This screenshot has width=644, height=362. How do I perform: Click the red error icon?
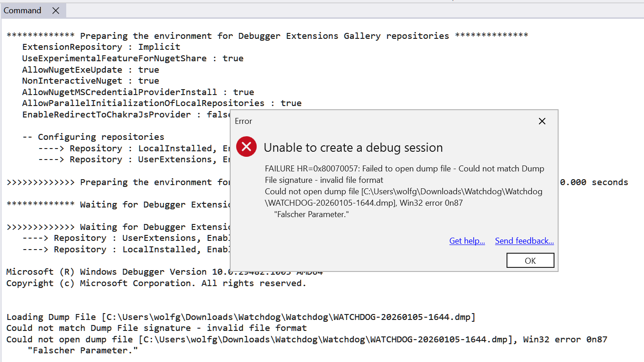(246, 147)
